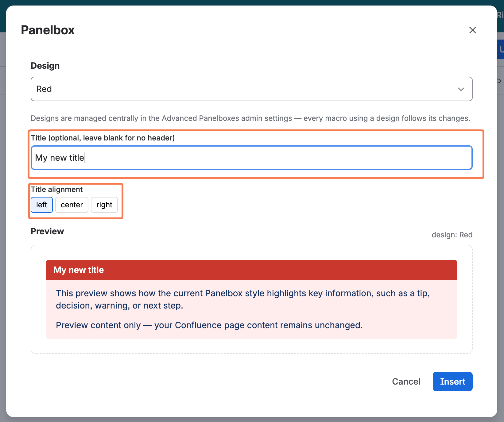
Task: Open the Design dropdown showing Red
Action: point(251,89)
